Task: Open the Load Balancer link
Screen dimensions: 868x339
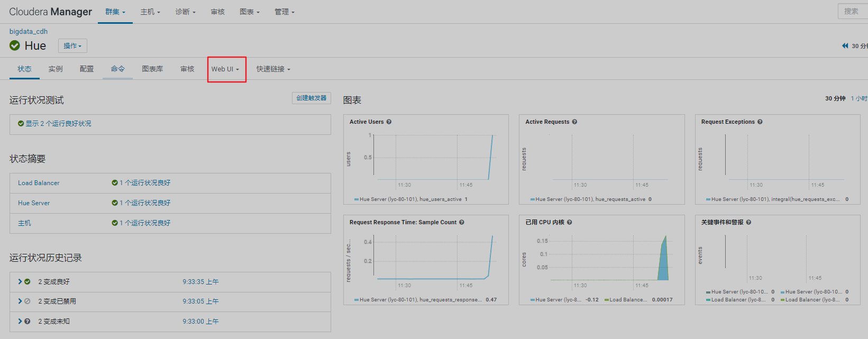Action: pos(39,183)
